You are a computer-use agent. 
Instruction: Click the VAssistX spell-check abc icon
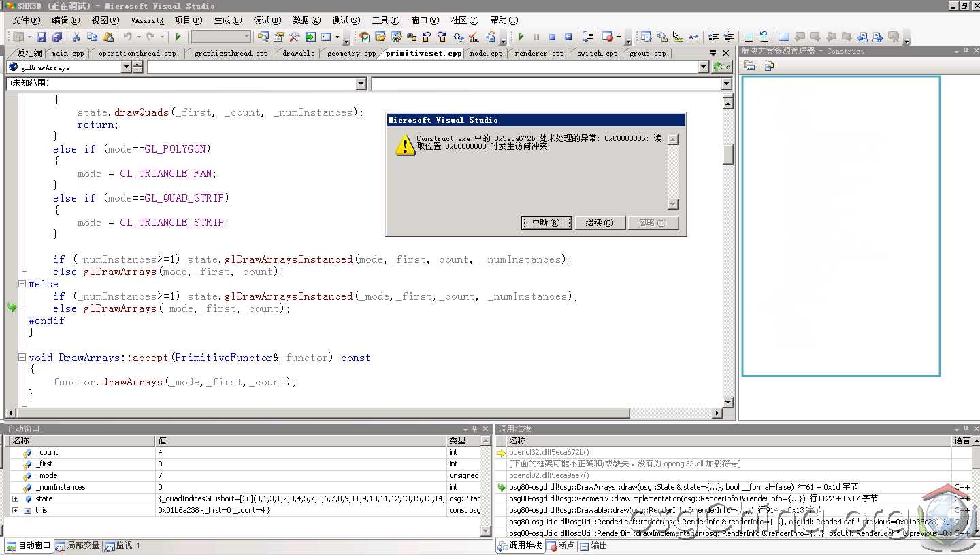point(474,37)
